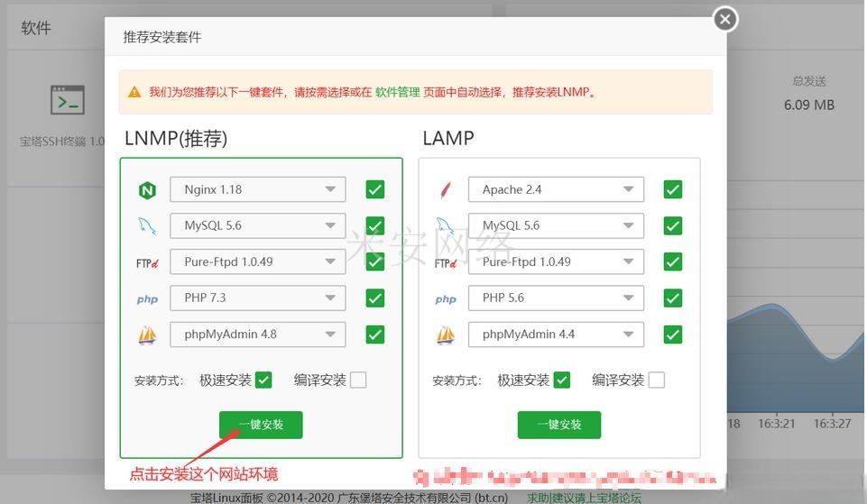Screen dimensions: 867x504
Task: Open LAMP Pure-Ftpd 1.0.49 dropdown
Action: 557,262
